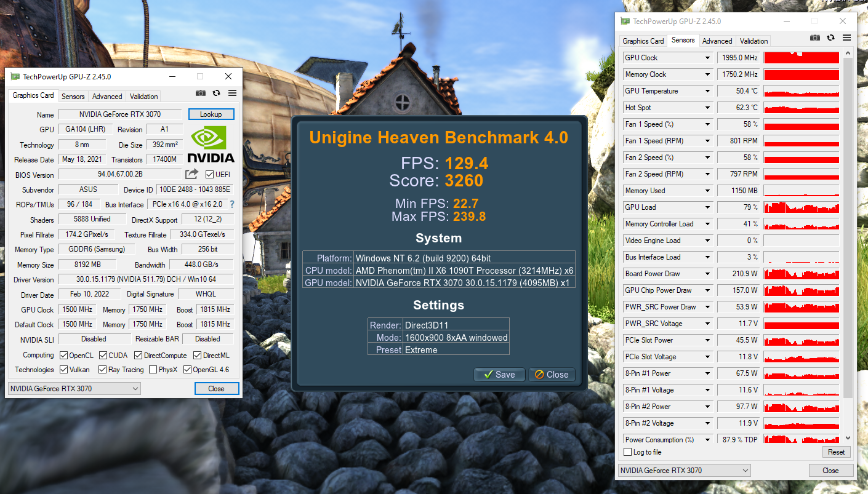Click the Reset button in Sensors window
Viewport: 868px width, 494px height.
(836, 452)
